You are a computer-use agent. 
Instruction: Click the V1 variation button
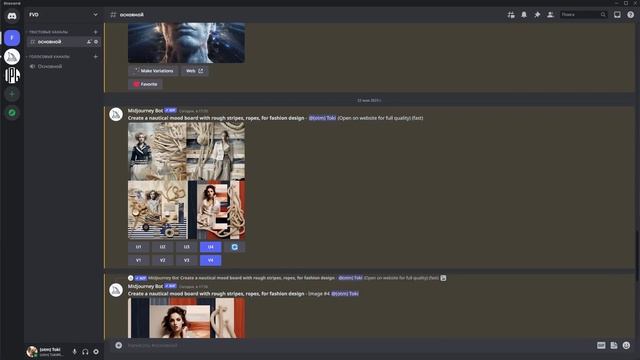(x=138, y=260)
